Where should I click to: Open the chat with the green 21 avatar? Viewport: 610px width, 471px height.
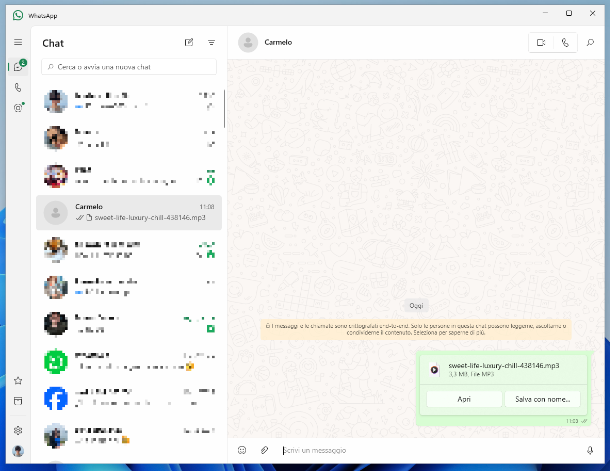[129, 361]
